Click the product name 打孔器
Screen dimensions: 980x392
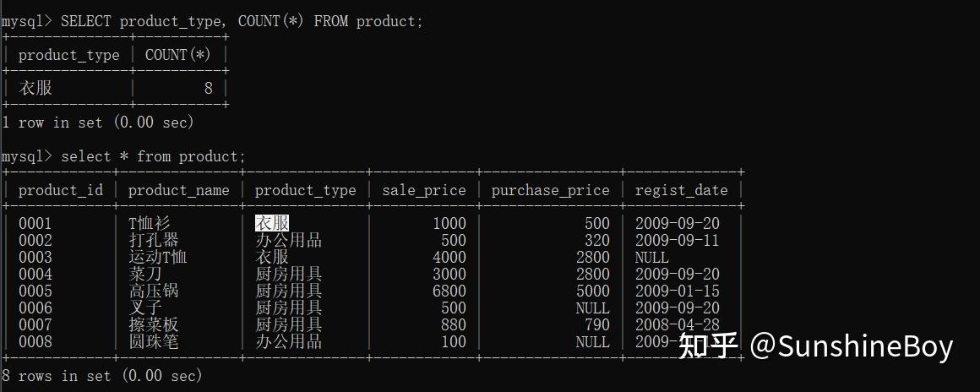[153, 240]
